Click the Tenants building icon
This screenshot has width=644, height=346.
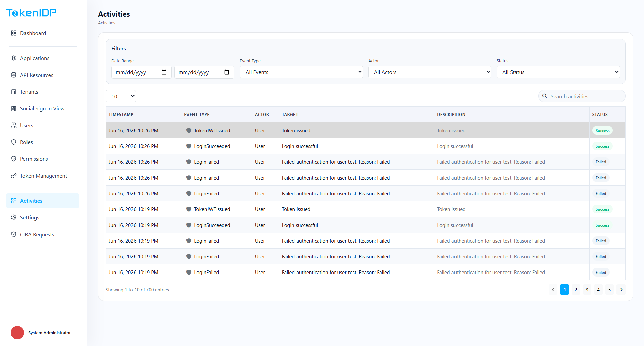pos(14,92)
